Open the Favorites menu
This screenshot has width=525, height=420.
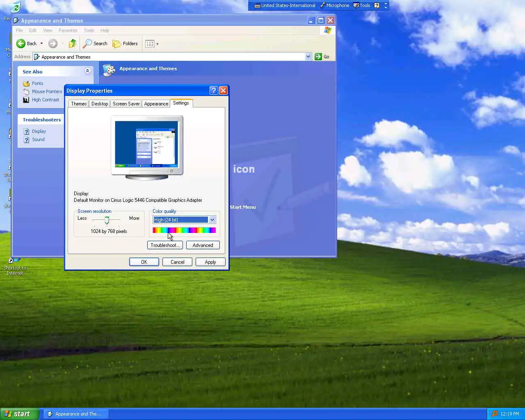[x=68, y=30]
